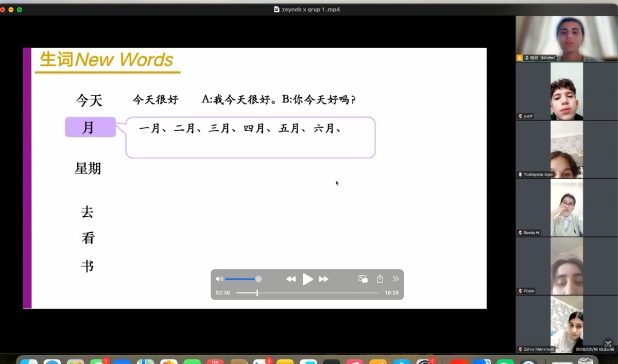Enable picture-in-picture mode

click(x=363, y=279)
